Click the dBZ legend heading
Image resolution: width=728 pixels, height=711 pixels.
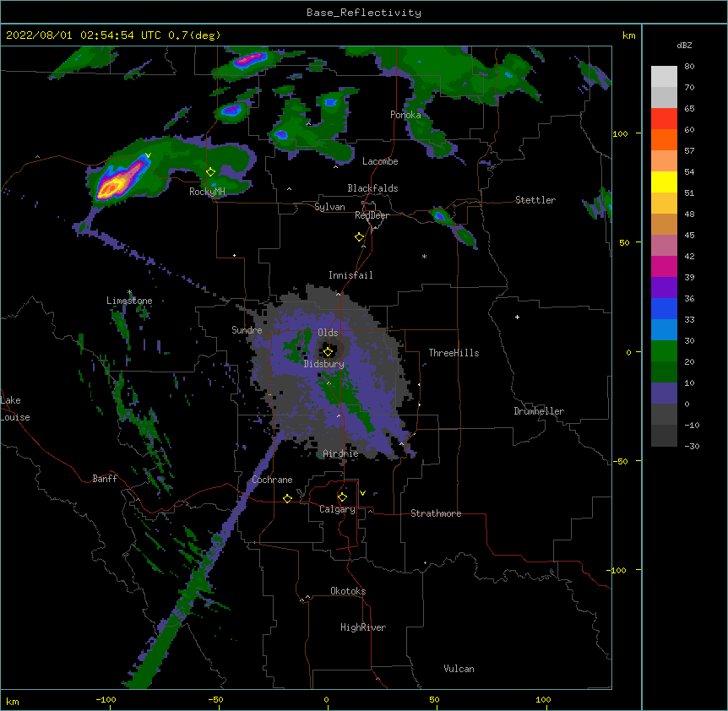point(684,45)
